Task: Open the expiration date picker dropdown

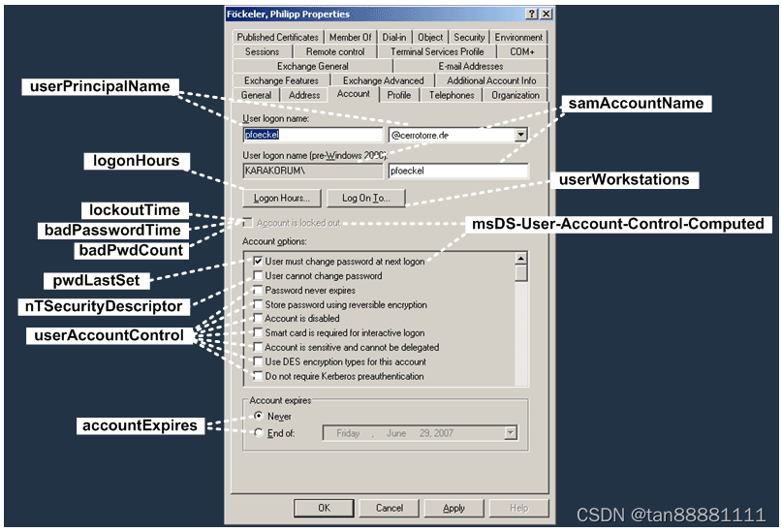Action: pos(511,433)
